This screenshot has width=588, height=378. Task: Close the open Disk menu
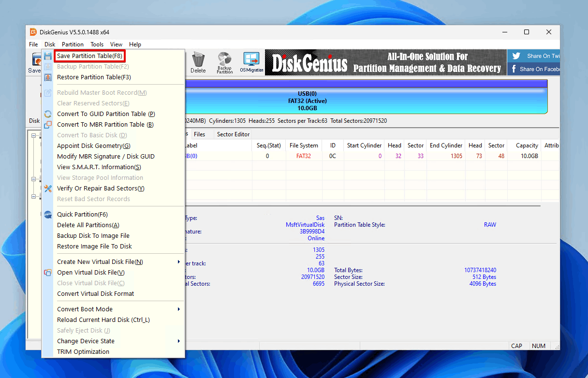pyautogui.click(x=50, y=44)
